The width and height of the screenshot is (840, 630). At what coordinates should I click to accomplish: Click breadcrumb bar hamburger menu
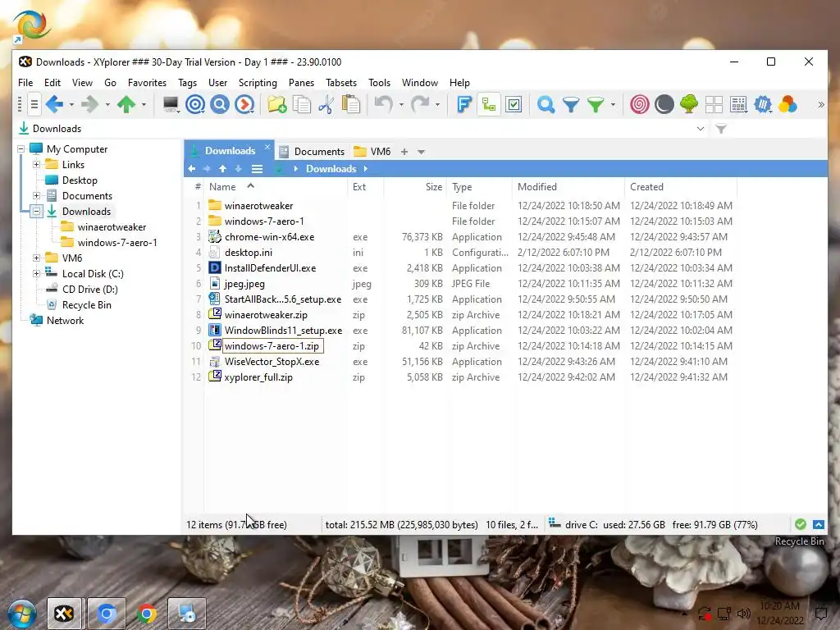257,169
